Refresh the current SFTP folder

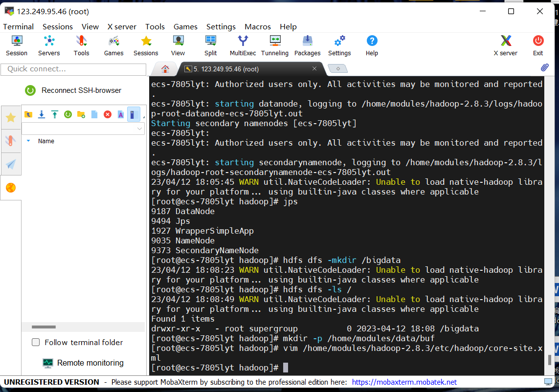coord(68,114)
